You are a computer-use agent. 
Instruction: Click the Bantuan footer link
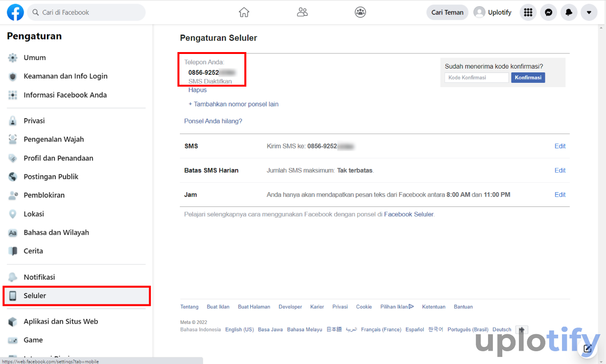click(x=463, y=307)
